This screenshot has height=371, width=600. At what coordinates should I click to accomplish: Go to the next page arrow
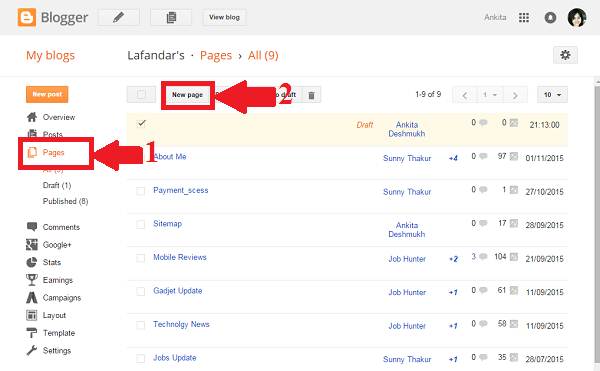click(515, 95)
